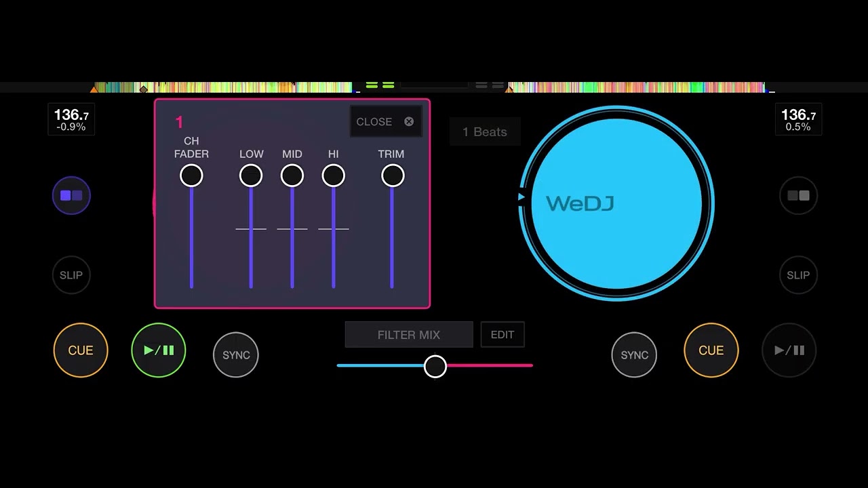Click the MID EQ slider handle
The width and height of the screenshot is (868, 488).
tap(292, 176)
